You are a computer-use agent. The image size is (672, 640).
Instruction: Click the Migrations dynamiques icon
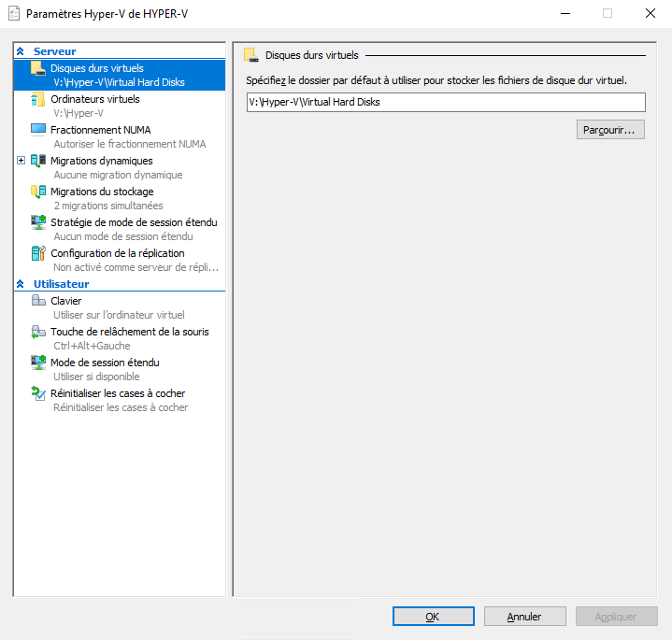tap(38, 161)
